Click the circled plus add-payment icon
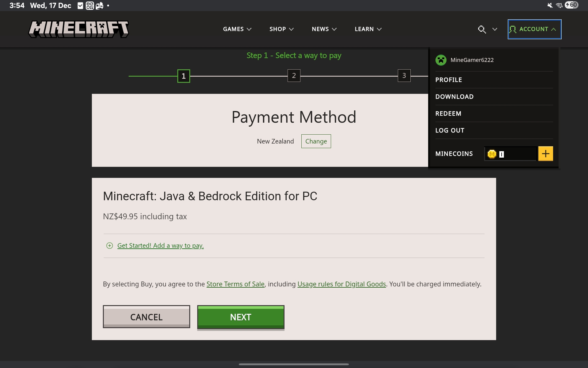This screenshot has width=588, height=368. point(110,246)
